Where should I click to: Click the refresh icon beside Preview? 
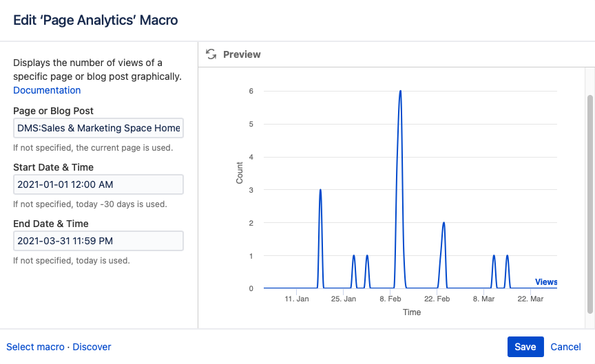[211, 54]
